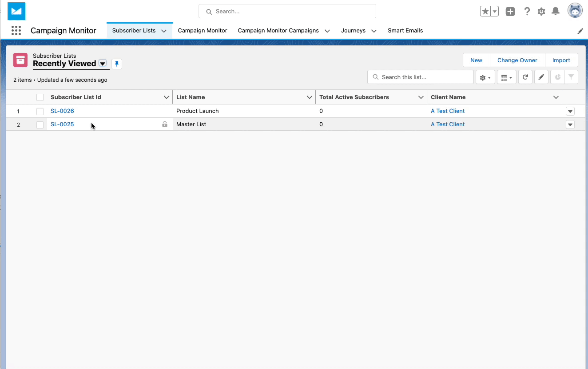Open the Setup gear icon
Image resolution: width=588 pixels, height=369 pixels.
point(541,12)
